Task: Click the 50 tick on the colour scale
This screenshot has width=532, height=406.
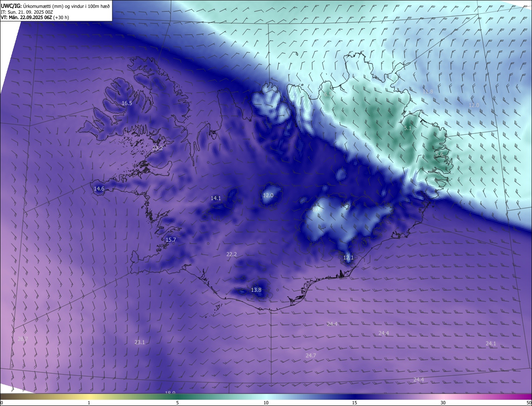Action: tap(529, 403)
